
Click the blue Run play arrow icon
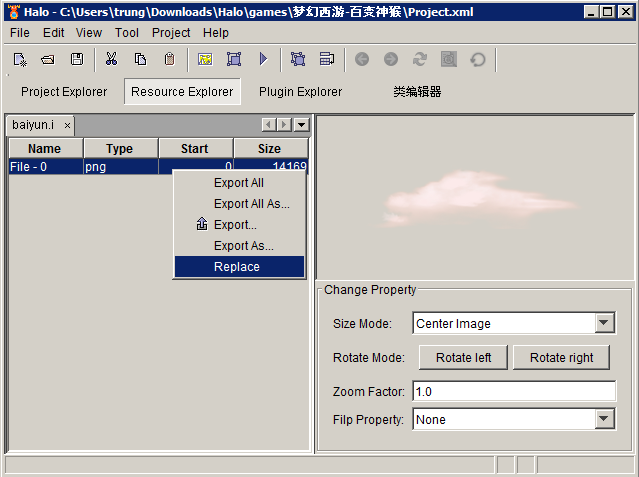[263, 60]
